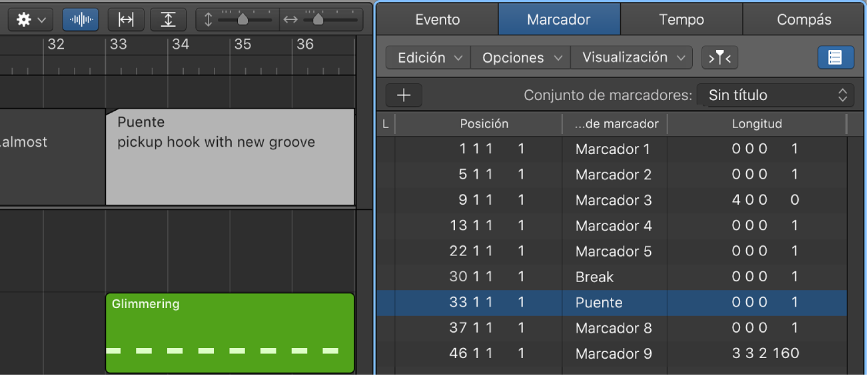This screenshot has width=868, height=376.
Task: Open the Compás tab
Action: 804,19
